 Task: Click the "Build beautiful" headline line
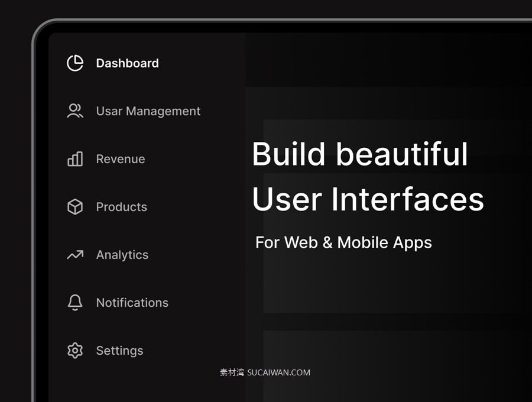(x=359, y=154)
